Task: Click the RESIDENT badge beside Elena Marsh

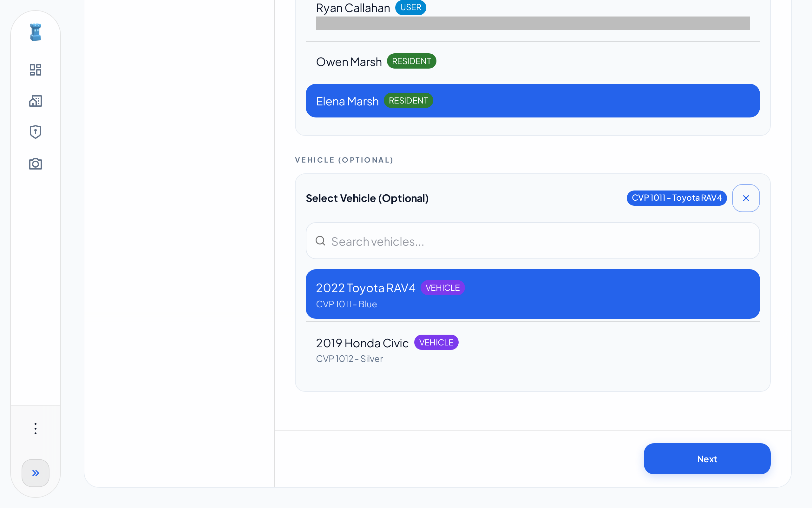Action: click(408, 100)
